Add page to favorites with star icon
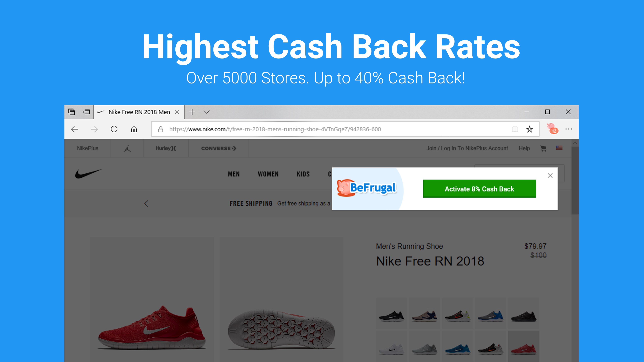The height and width of the screenshot is (362, 644). click(529, 129)
